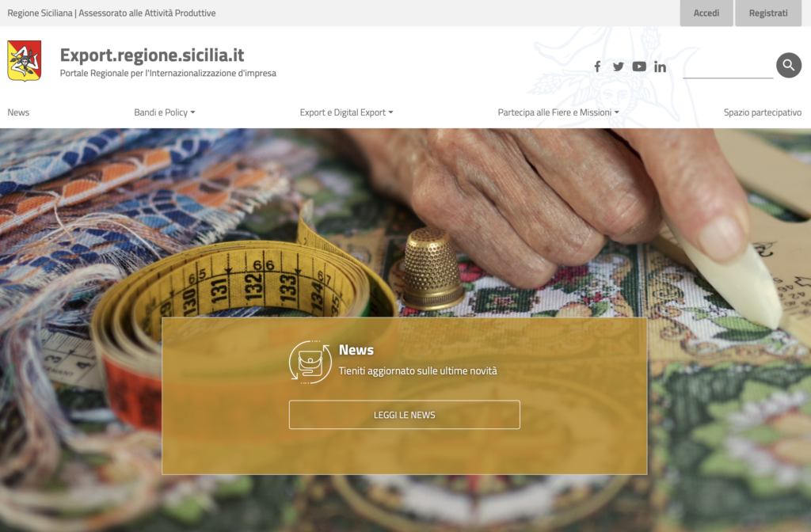The height and width of the screenshot is (532, 811).
Task: Open the News menu item
Action: (18, 112)
